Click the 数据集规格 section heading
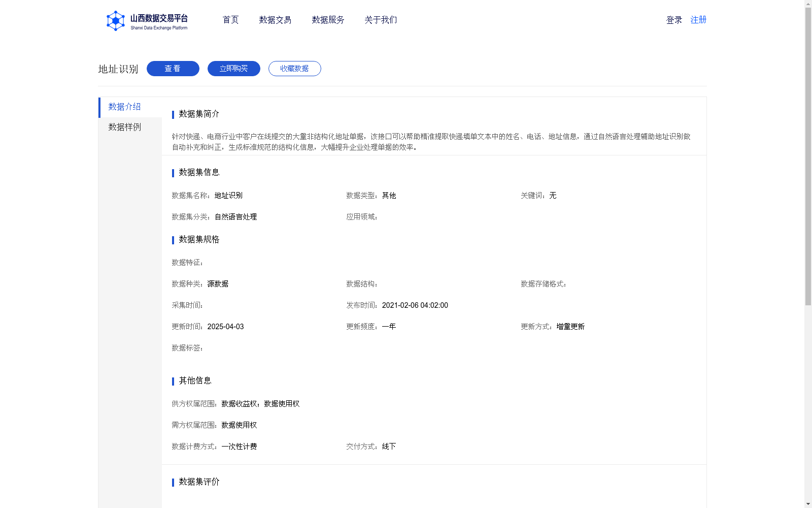Screen dimensions: 812x508 click(199, 239)
